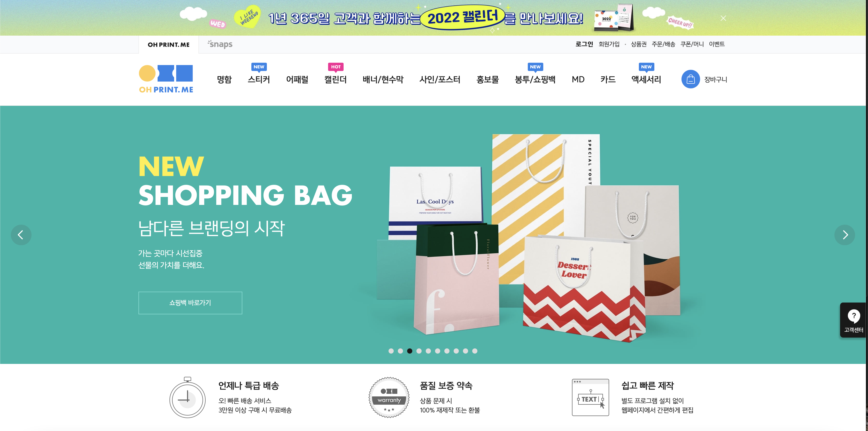
Task: Click the customer center question mark icon
Action: tap(854, 316)
